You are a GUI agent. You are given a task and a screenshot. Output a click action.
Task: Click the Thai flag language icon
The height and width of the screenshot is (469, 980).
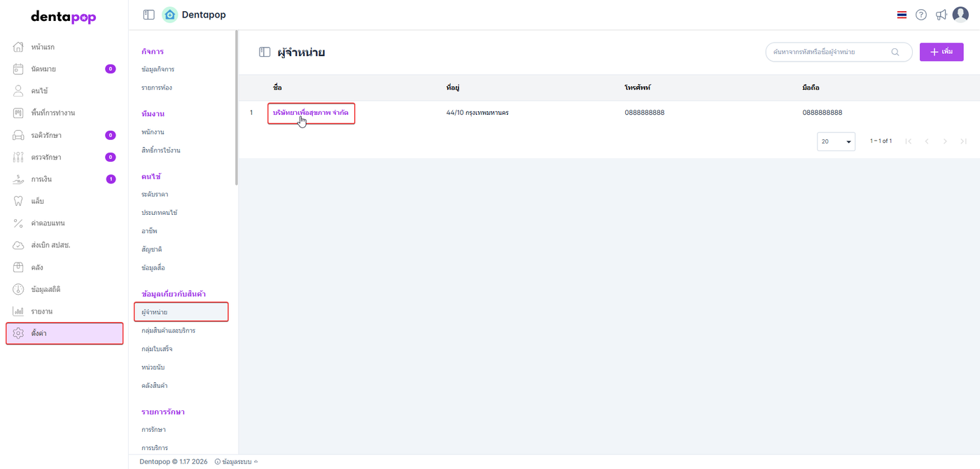point(902,15)
